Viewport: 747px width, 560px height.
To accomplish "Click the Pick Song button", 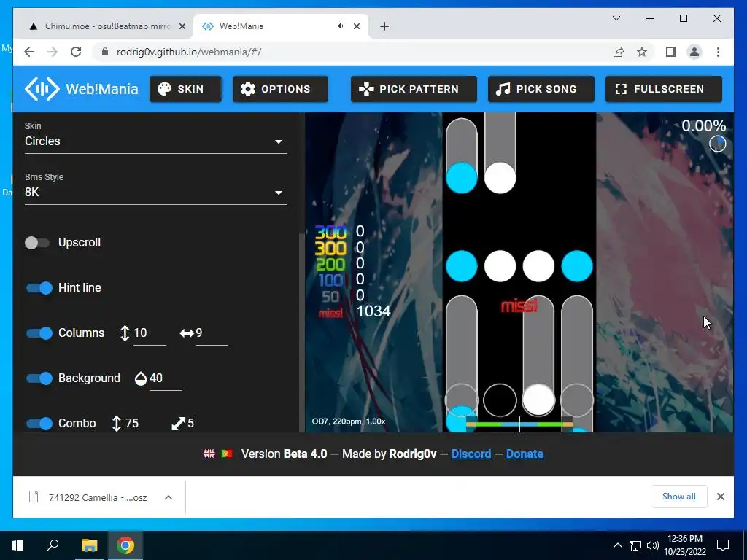I will pyautogui.click(x=541, y=89).
